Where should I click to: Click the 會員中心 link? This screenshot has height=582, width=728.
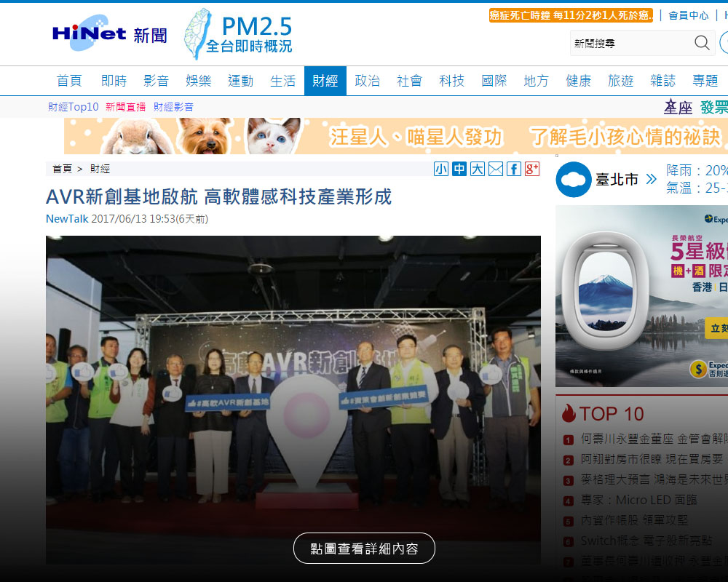click(688, 15)
